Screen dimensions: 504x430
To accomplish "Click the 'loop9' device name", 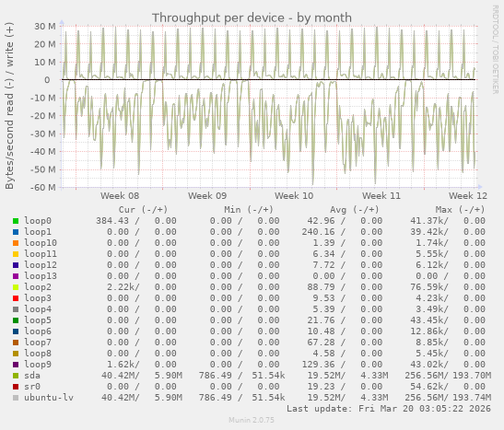I will tap(38, 365).
